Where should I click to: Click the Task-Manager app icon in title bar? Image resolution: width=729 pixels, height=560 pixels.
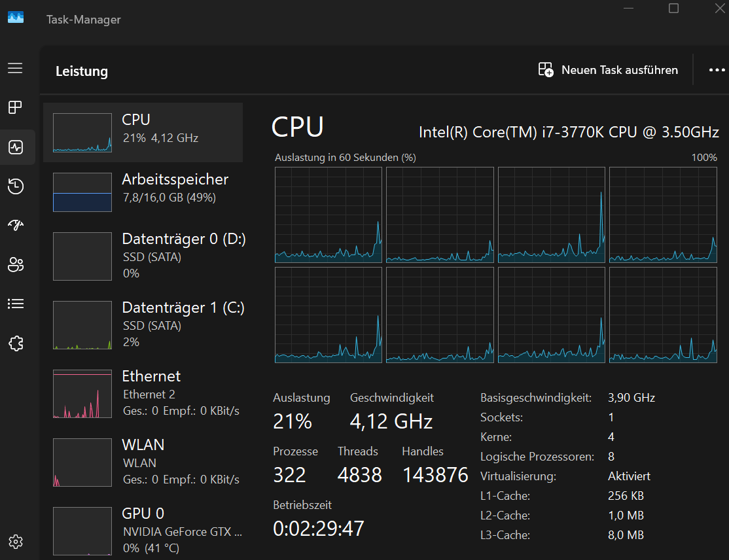(x=16, y=18)
